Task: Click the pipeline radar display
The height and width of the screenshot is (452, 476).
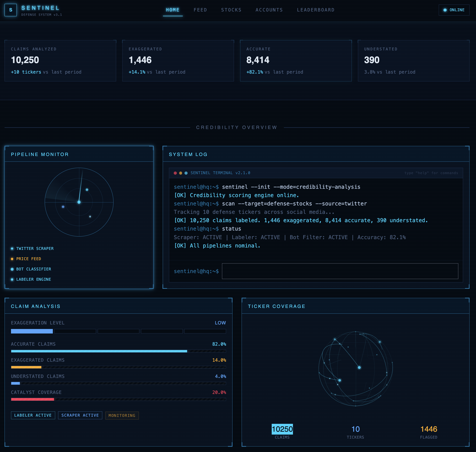Action: point(79,202)
